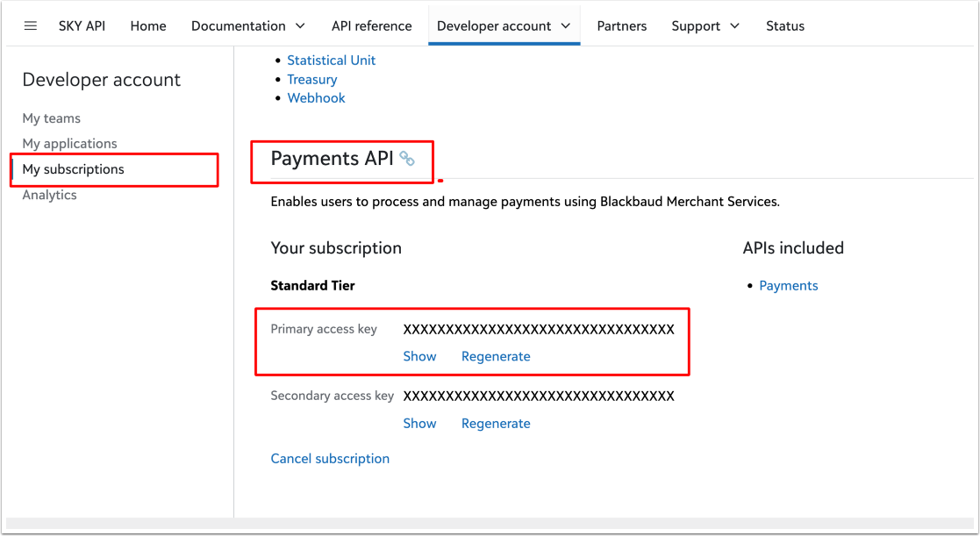Viewport: 980px width, 536px height.
Task: Click the Payments API anchor link icon
Action: [x=407, y=159]
